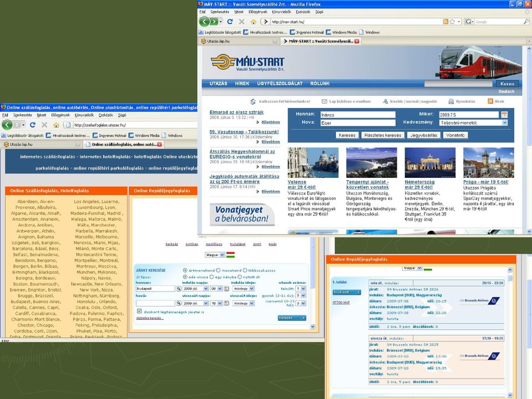Screen dimensions: 532x399
Task: Click the magnifier next to the empty hová field
Action: [x=178, y=303]
